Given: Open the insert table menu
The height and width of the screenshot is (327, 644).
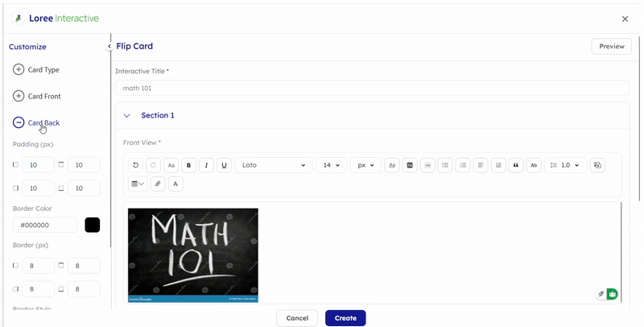Looking at the screenshot, I should (138, 184).
